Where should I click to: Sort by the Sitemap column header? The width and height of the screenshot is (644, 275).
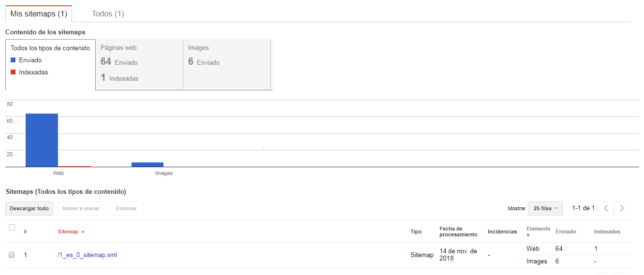point(68,232)
